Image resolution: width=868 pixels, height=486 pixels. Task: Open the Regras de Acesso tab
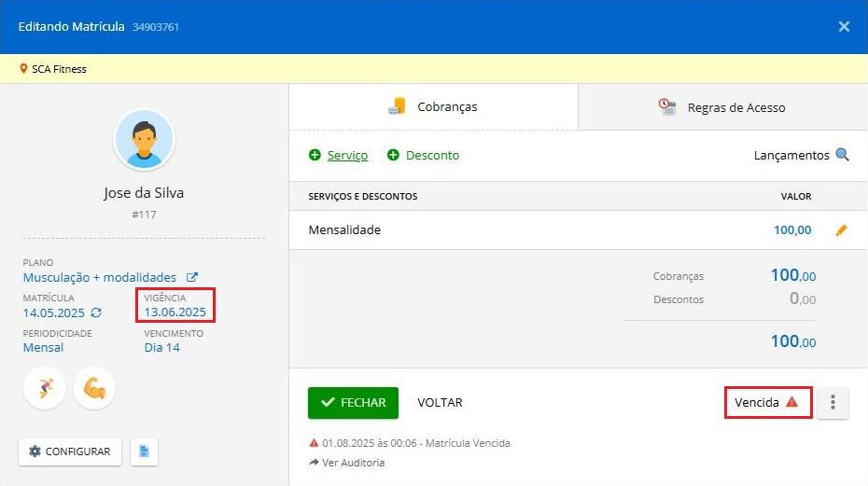pos(723,107)
